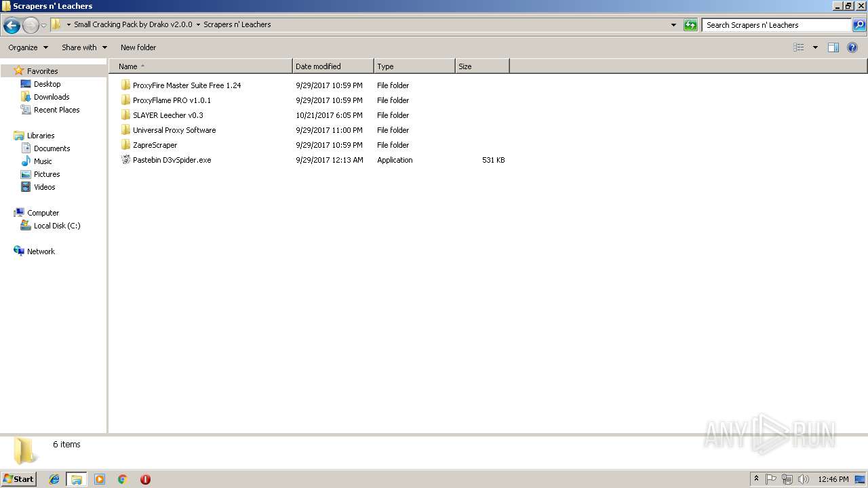
Task: Change the view using the views icon
Action: pyautogui.click(x=799, y=47)
